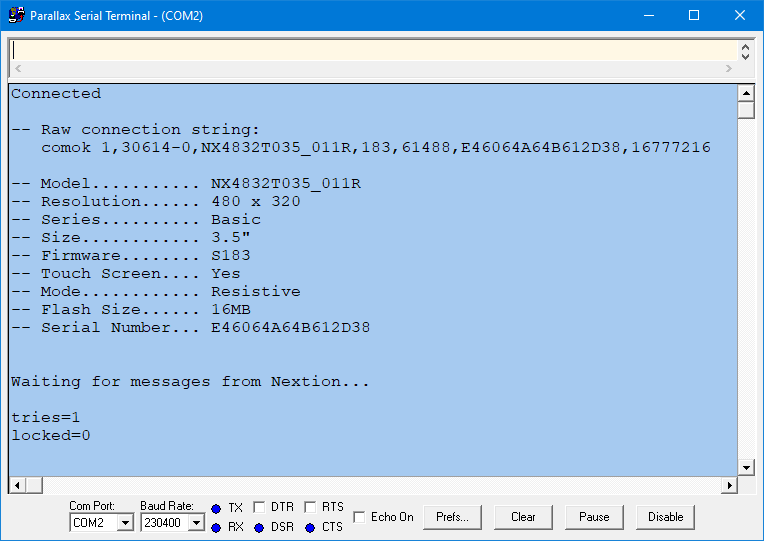This screenshot has height=541, width=764.
Task: Click in the transmit text input field
Action: point(370,51)
